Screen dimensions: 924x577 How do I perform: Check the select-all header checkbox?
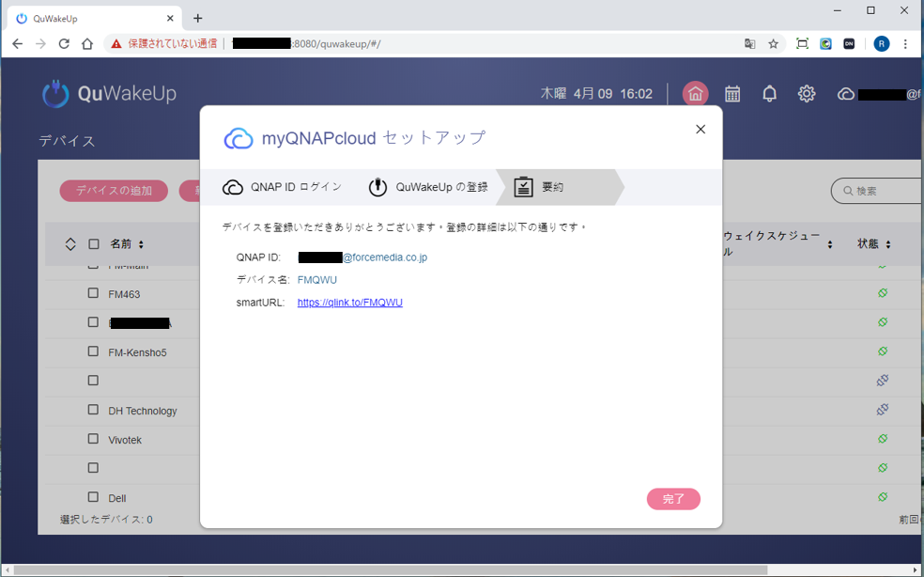pos(94,244)
